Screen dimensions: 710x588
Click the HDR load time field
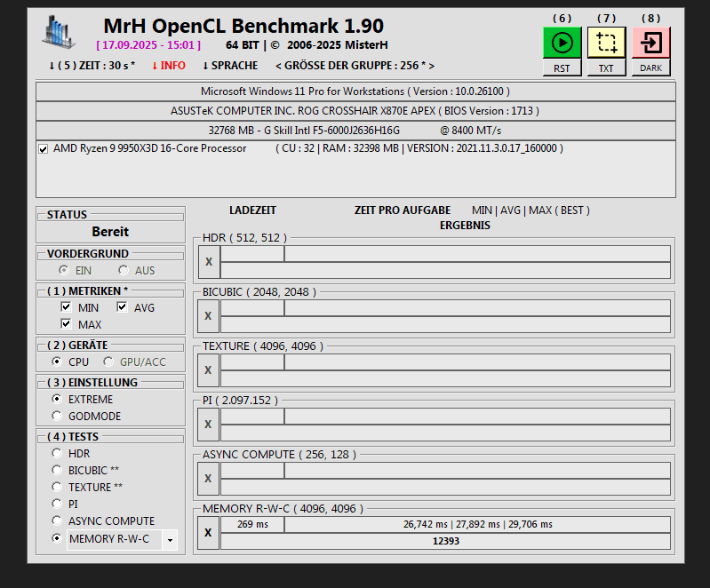pos(252,253)
